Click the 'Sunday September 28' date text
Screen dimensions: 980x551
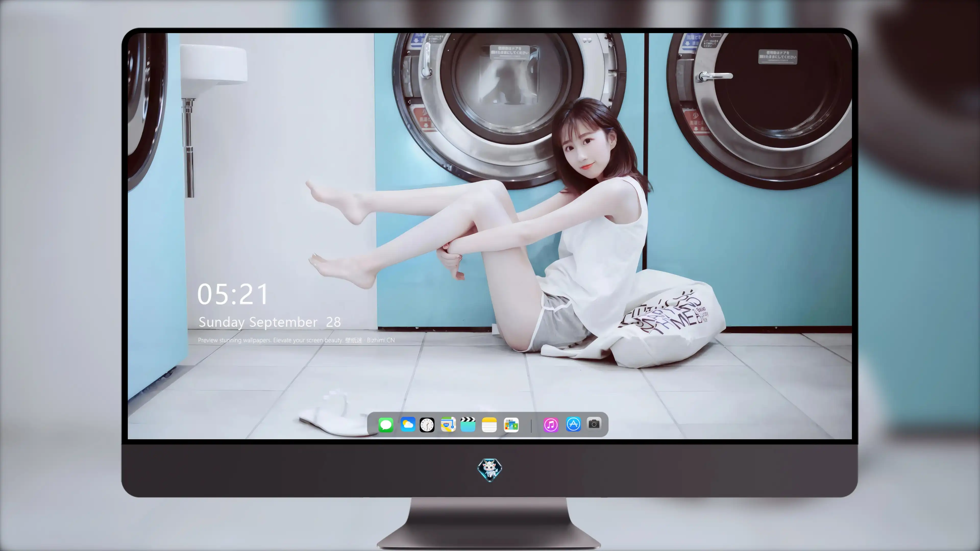click(270, 322)
